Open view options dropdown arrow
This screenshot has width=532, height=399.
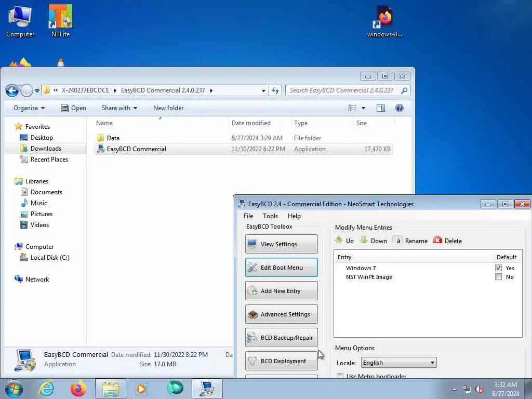(x=363, y=108)
